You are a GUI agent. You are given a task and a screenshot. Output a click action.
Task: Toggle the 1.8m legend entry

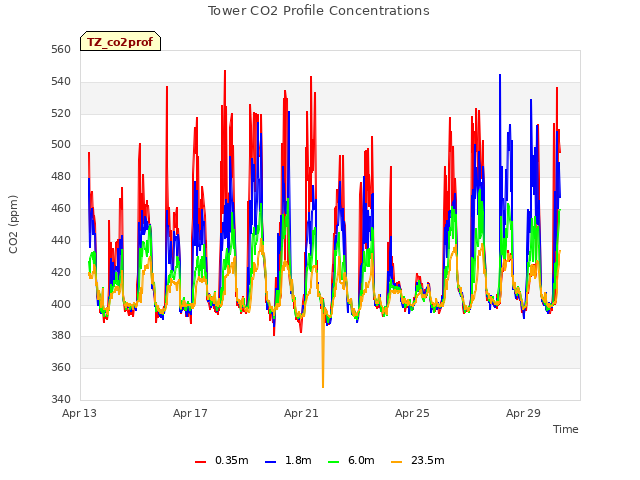coord(288,460)
